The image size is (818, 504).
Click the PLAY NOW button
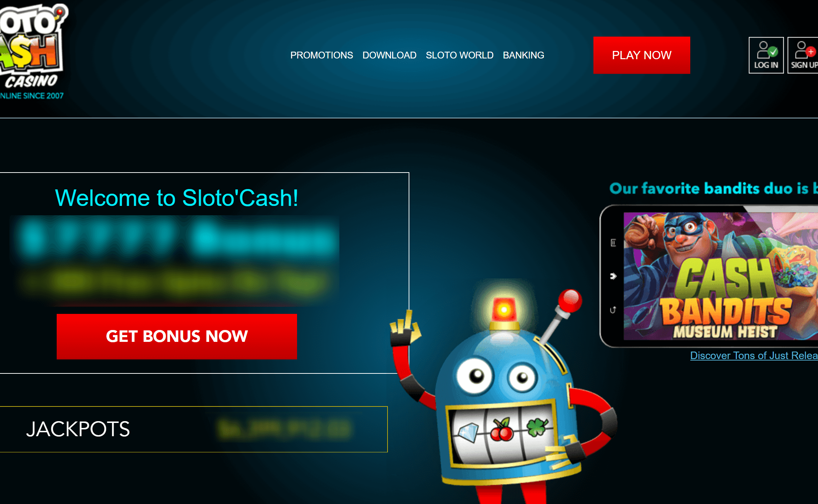click(x=641, y=55)
